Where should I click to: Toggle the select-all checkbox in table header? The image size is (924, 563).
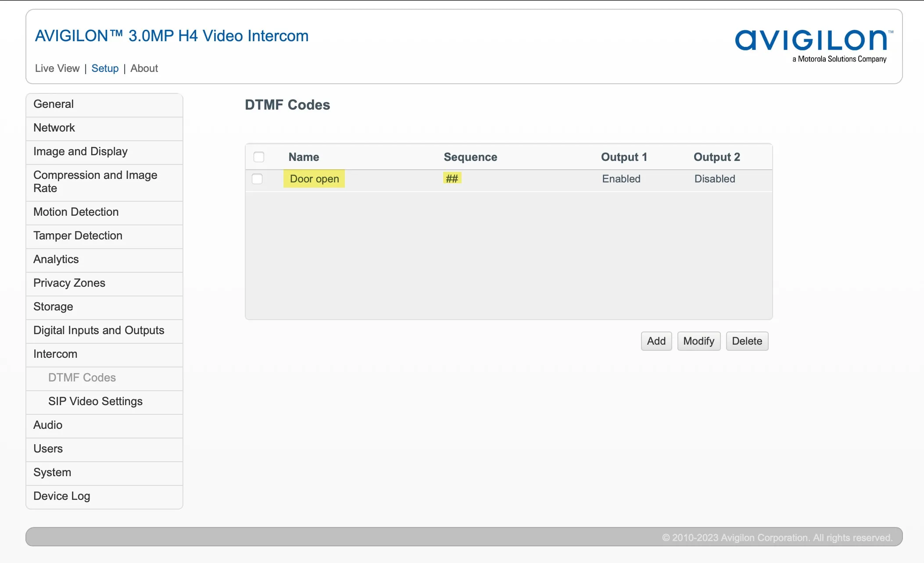(259, 157)
